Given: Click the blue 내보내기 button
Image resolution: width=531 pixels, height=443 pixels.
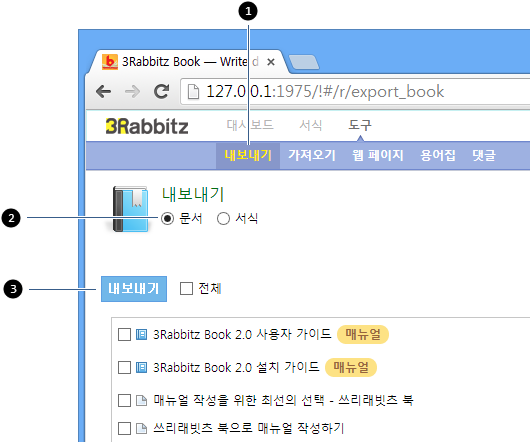Looking at the screenshot, I should pyautogui.click(x=134, y=289).
